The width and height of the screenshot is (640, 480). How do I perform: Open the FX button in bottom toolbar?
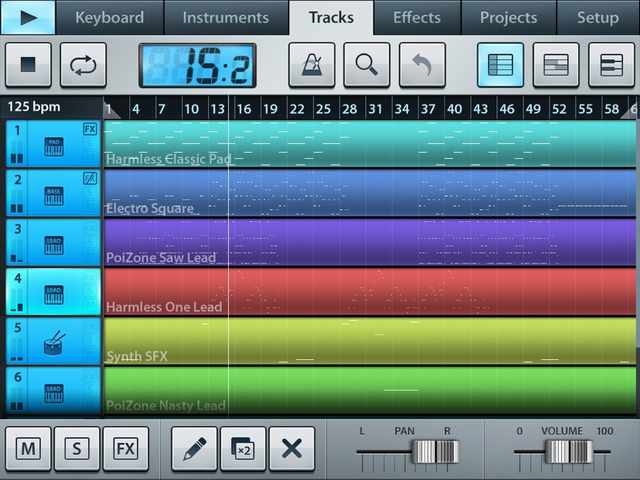pos(125,449)
